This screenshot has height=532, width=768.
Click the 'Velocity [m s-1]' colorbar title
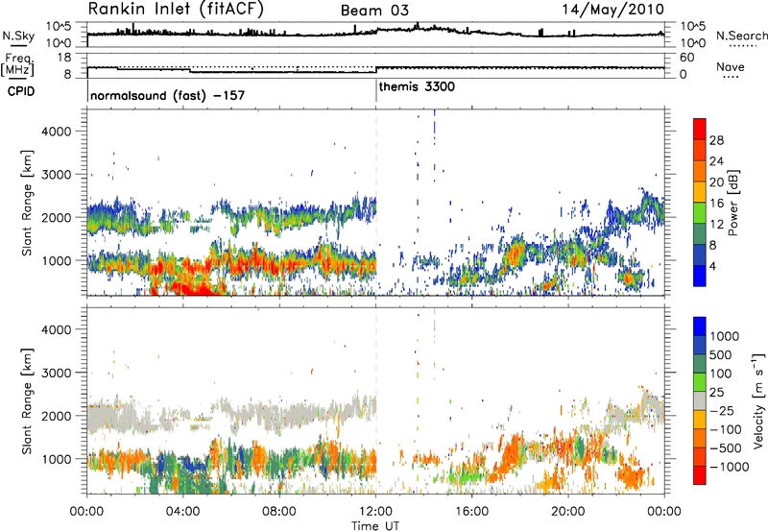(758, 400)
